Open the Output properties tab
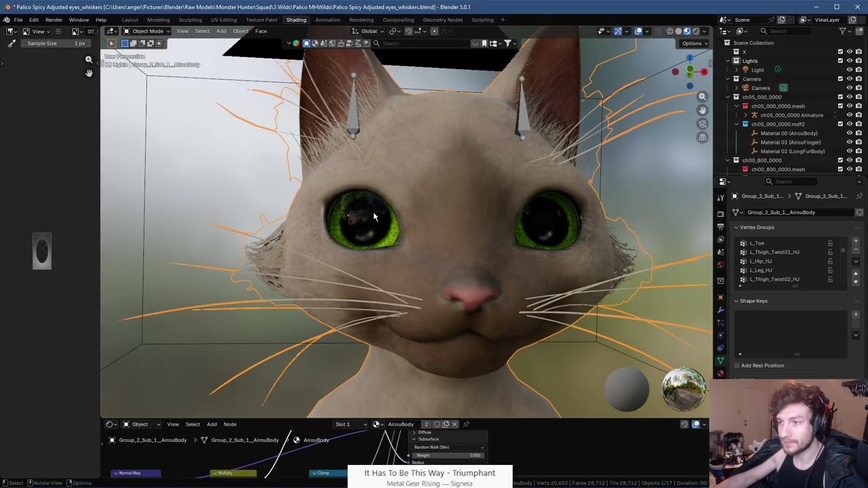This screenshot has width=868, height=488. tap(720, 226)
